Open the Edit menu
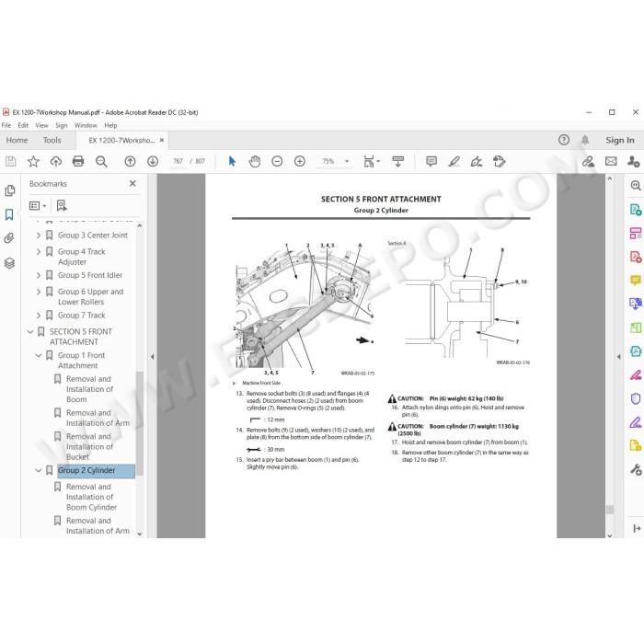 coord(23,125)
